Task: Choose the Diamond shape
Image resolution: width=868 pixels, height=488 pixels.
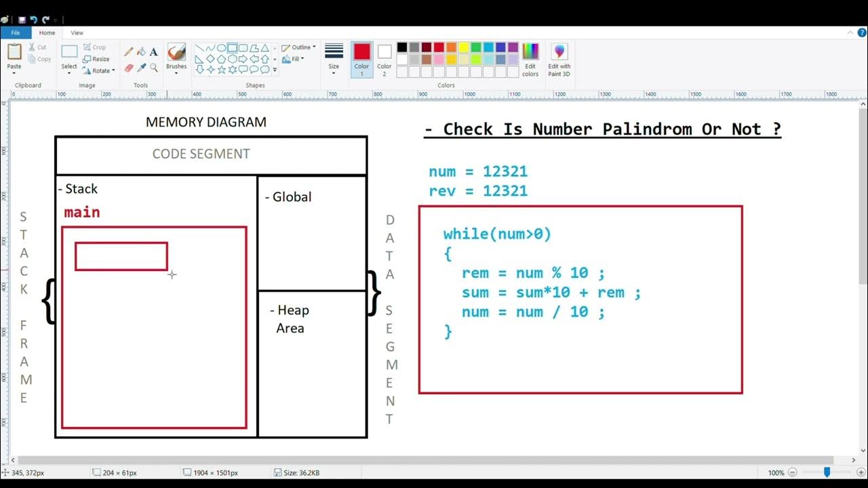Action: pos(210,59)
